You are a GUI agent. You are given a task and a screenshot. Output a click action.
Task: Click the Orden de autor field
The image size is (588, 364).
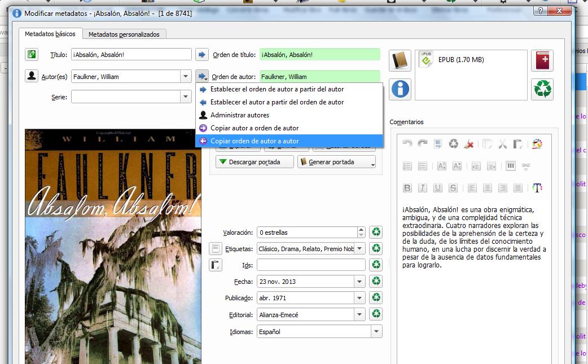click(x=320, y=77)
